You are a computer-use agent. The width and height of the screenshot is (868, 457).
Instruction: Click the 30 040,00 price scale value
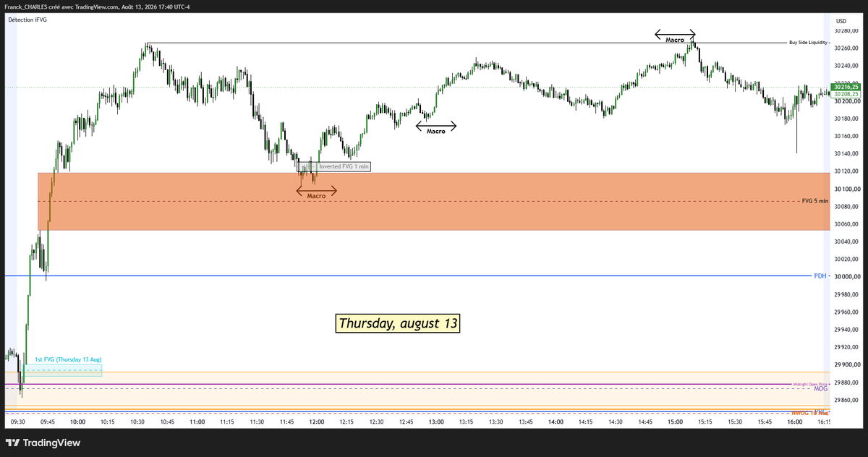click(847, 242)
